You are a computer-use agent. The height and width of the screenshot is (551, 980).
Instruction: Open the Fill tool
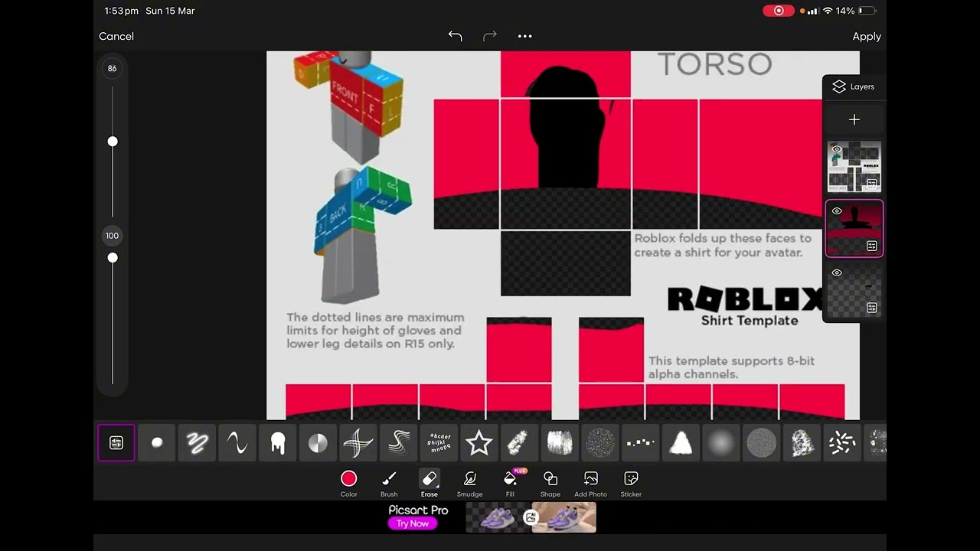tap(510, 484)
